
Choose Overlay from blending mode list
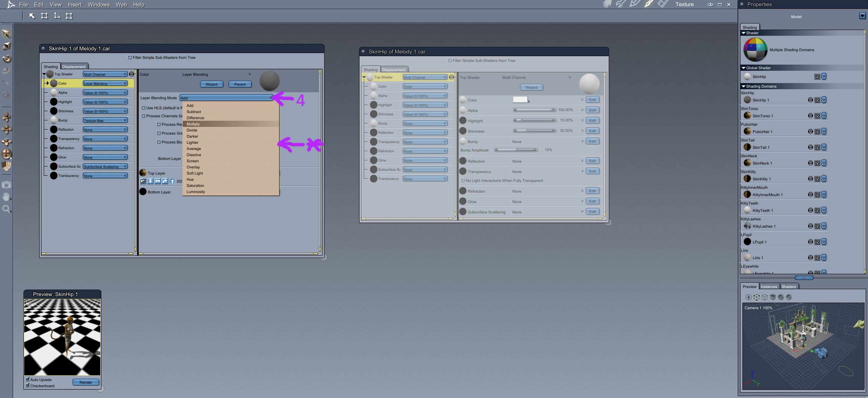(230, 167)
